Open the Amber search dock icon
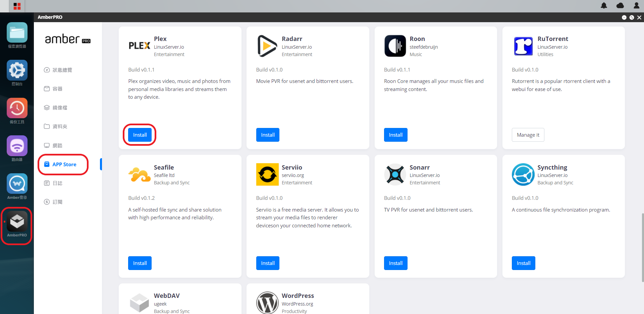Viewport: 644px width, 314px height. (x=17, y=184)
